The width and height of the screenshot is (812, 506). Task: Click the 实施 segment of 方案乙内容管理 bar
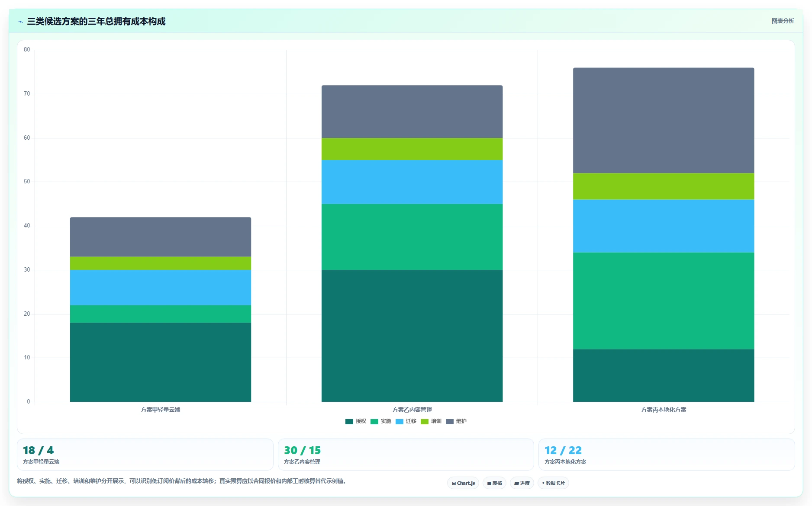point(412,237)
